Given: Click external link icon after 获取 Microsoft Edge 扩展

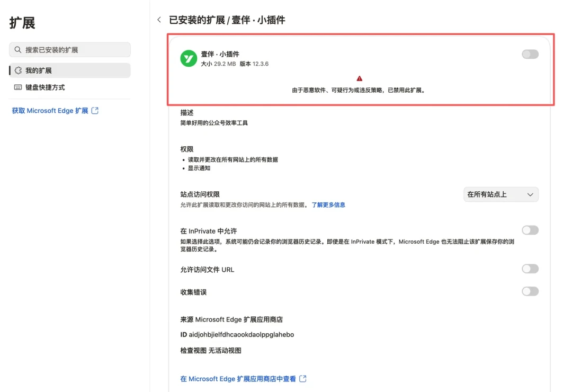Looking at the screenshot, I should 95,111.
